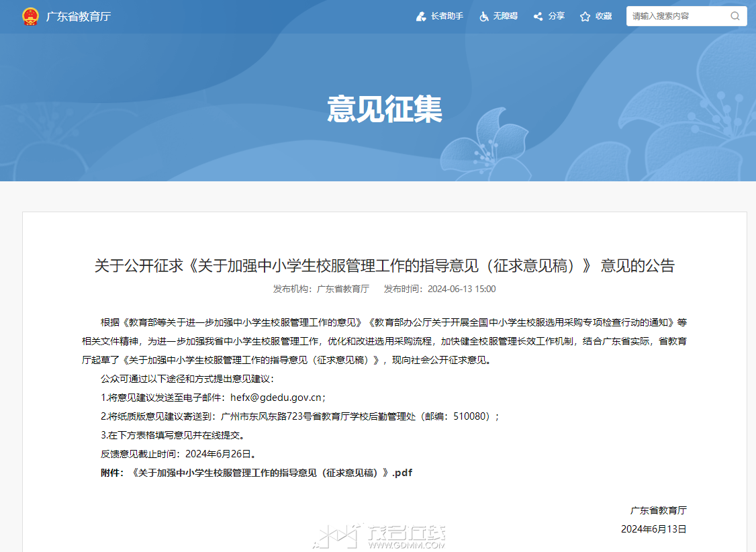This screenshot has width=756, height=552.
Task: Click the national emblem logo icon
Action: (30, 16)
